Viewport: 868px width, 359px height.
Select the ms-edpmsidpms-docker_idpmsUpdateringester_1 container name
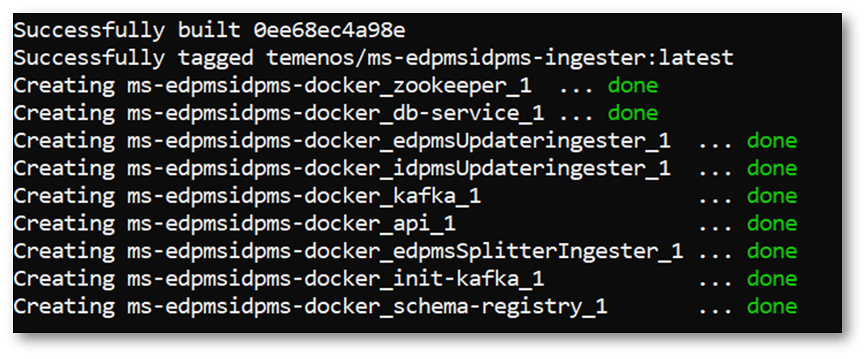(399, 168)
